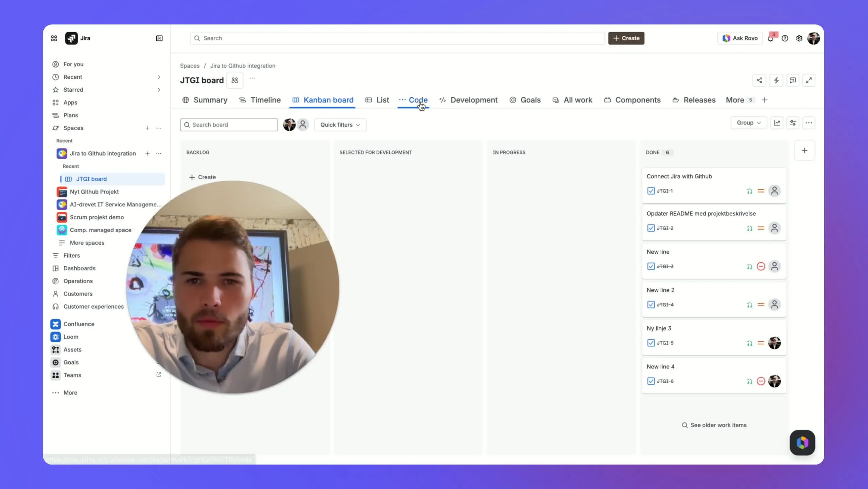Open Confluence from the sidebar
The width and height of the screenshot is (868, 489).
point(79,324)
